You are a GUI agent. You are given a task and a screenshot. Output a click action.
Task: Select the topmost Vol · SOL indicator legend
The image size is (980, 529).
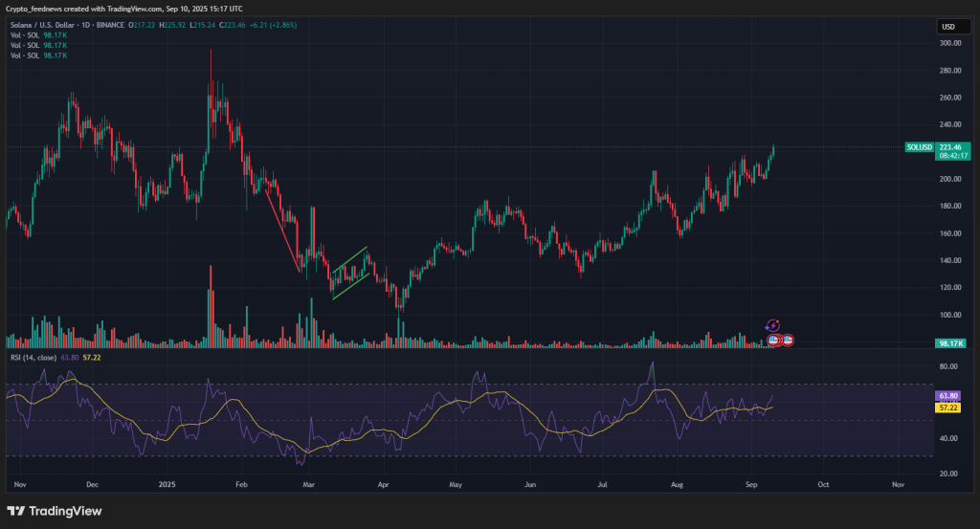pos(26,34)
